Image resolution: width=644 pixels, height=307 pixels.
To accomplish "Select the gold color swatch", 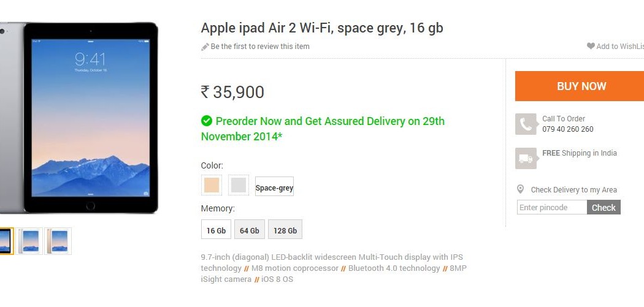I will [212, 186].
